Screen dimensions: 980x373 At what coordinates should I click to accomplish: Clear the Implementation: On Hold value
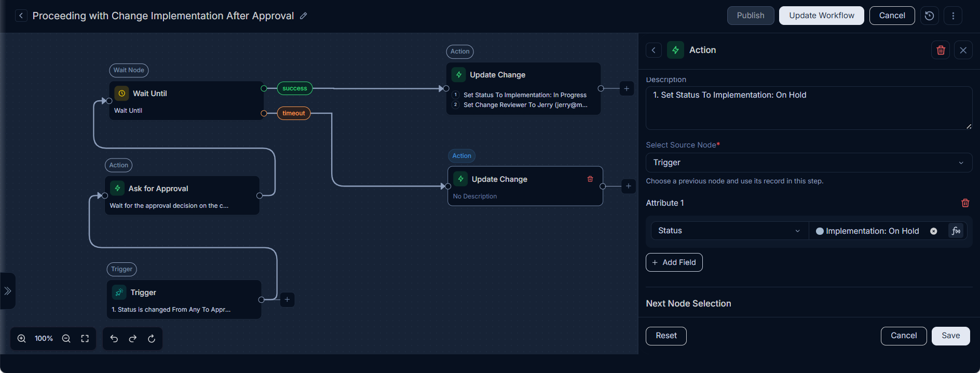coord(934,231)
